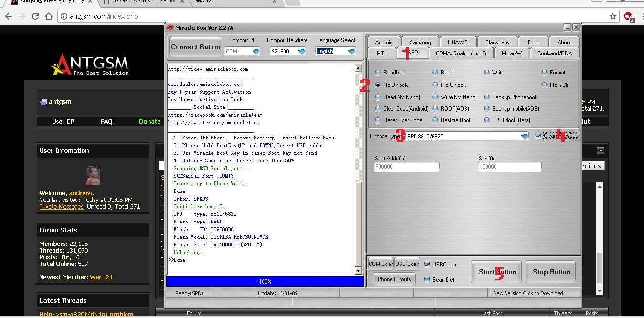Select the Format radio option
Screen dimensions: 644x318
[545, 73]
